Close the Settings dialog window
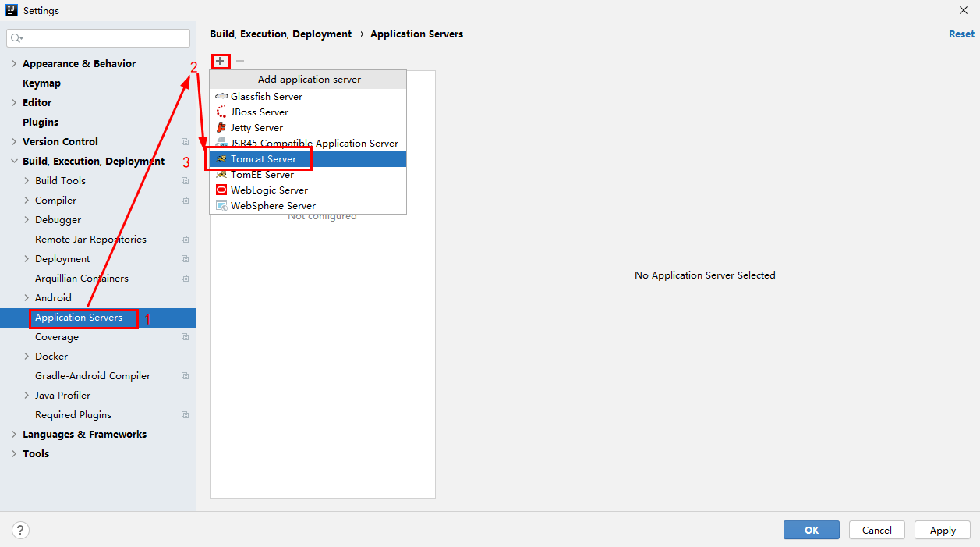This screenshot has height=547, width=980. [963, 10]
